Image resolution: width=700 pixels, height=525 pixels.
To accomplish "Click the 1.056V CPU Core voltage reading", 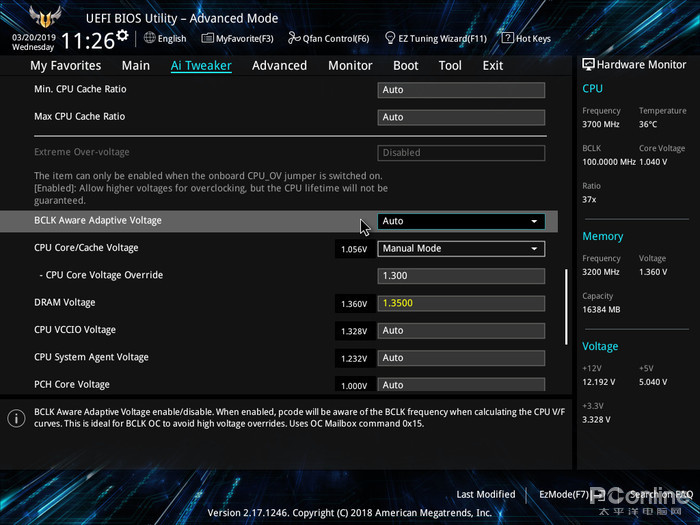I will point(354,249).
